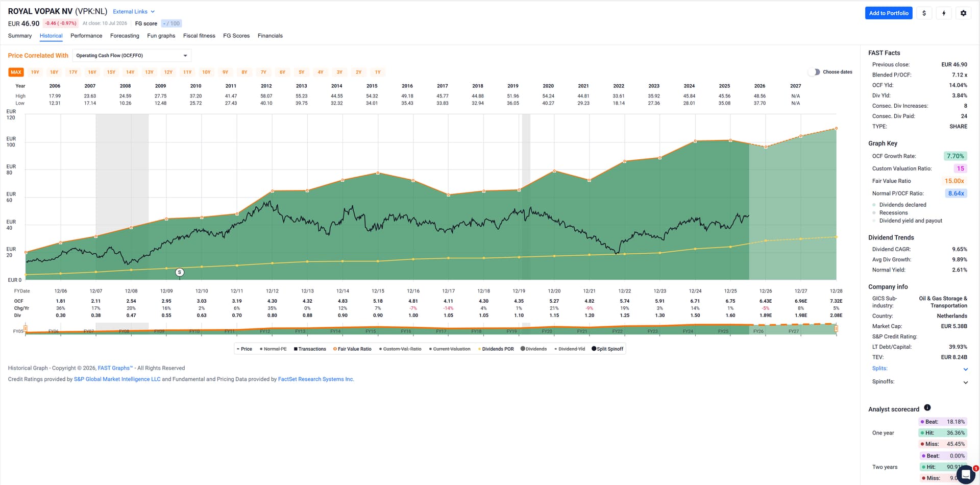Screen dimensions: 980x485
Task: Open the chat support bubble icon
Action: pos(965,474)
